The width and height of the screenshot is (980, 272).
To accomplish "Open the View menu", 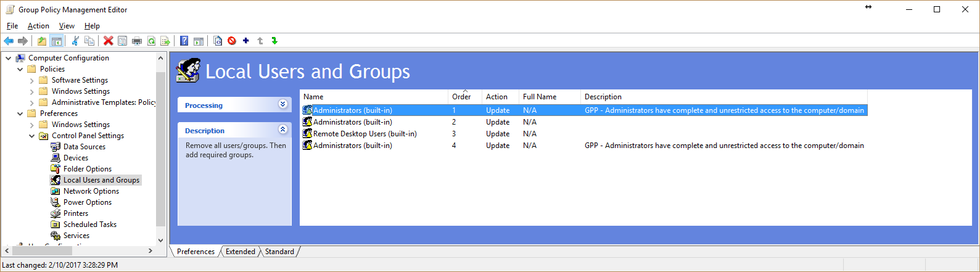I will [x=67, y=26].
